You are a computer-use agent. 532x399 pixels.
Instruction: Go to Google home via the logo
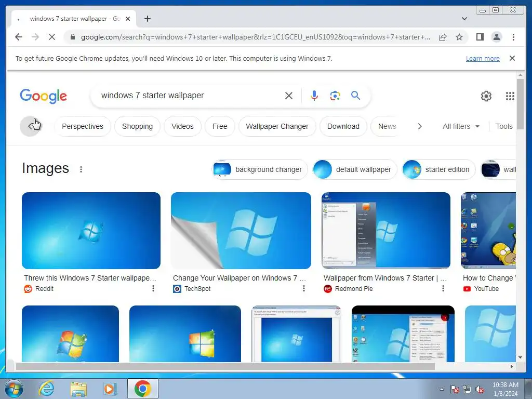pyautogui.click(x=44, y=96)
